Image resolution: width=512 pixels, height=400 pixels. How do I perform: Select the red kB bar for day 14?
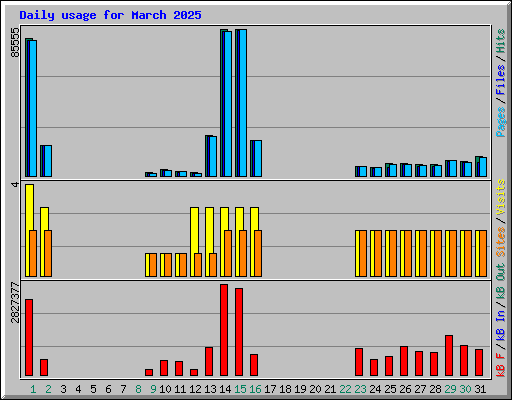pos(224,330)
